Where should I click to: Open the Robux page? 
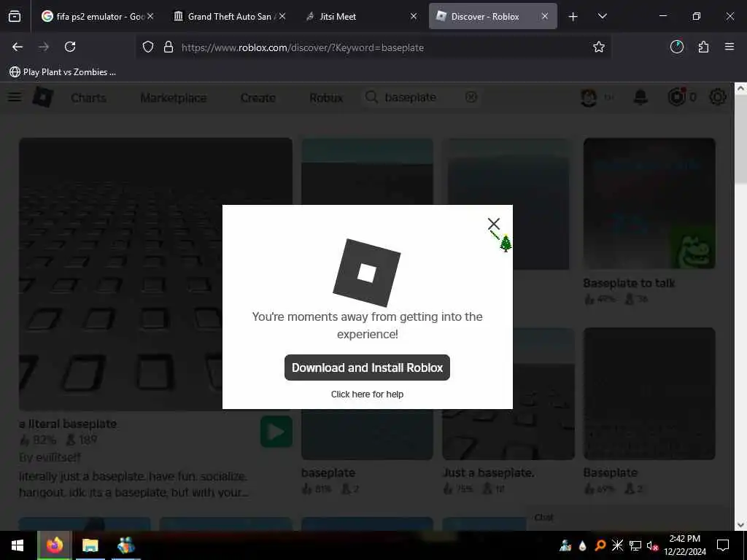click(326, 98)
